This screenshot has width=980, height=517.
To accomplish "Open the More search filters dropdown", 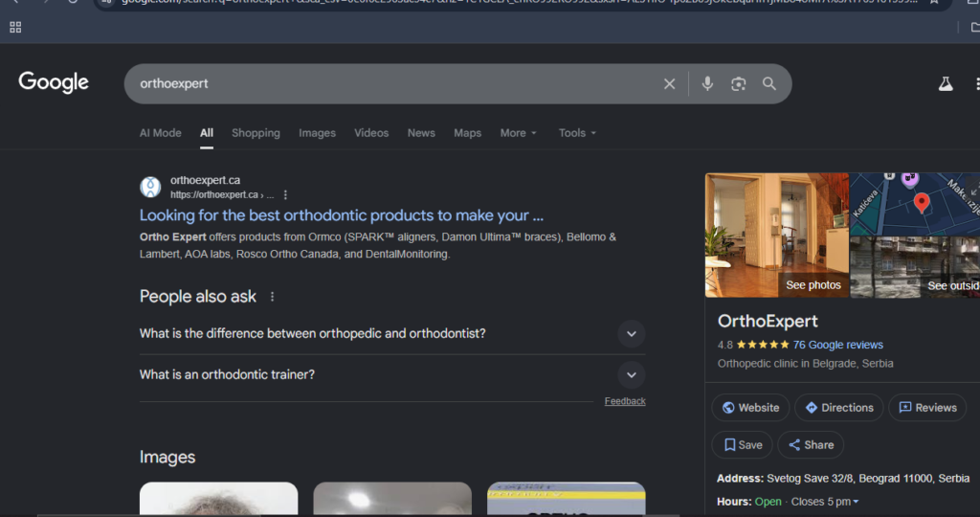I will [x=518, y=133].
